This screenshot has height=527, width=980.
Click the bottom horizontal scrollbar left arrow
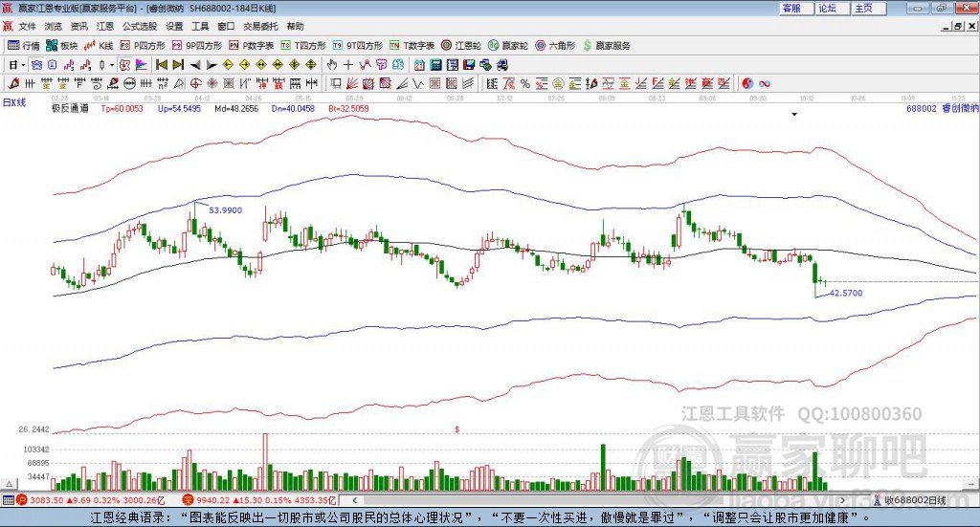pos(354,500)
